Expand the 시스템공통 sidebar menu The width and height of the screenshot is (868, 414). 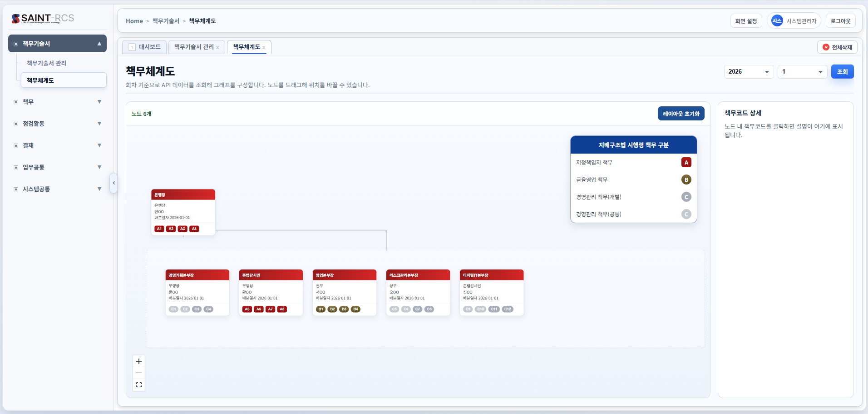(58, 189)
